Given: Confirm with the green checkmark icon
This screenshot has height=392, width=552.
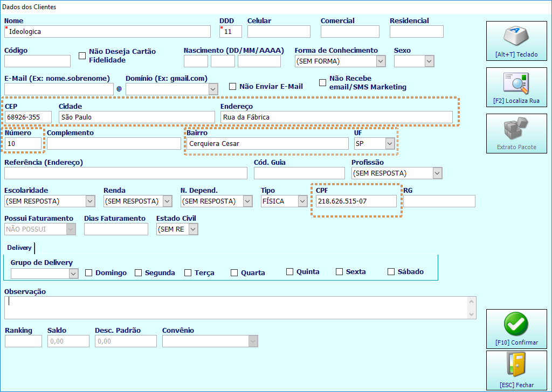Looking at the screenshot, I should click(x=516, y=324).
